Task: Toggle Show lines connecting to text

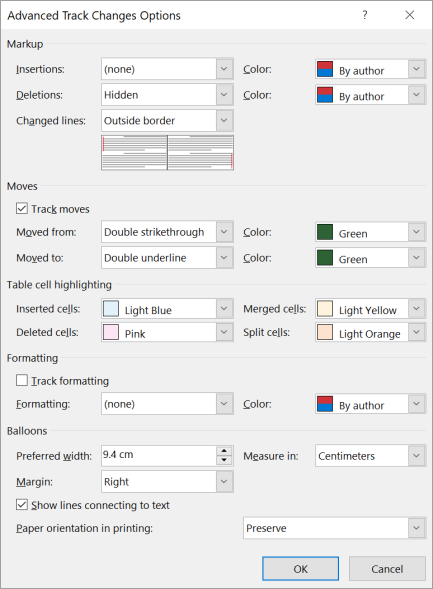Action: (22, 504)
